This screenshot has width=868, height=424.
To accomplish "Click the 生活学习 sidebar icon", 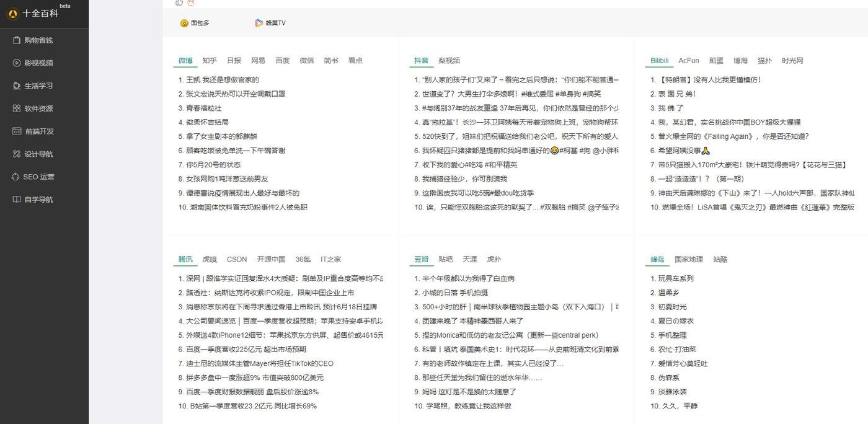I will (x=17, y=86).
